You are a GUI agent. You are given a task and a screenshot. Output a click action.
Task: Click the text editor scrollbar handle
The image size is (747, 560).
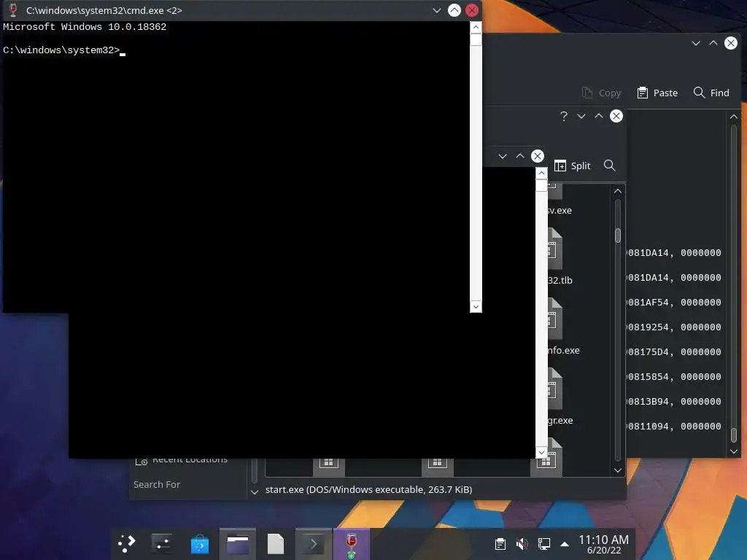(734, 435)
